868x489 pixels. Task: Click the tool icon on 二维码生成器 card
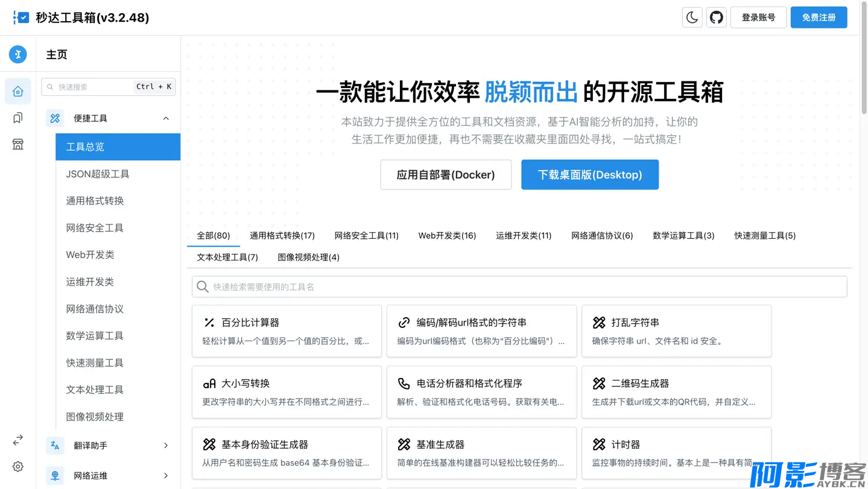(599, 383)
